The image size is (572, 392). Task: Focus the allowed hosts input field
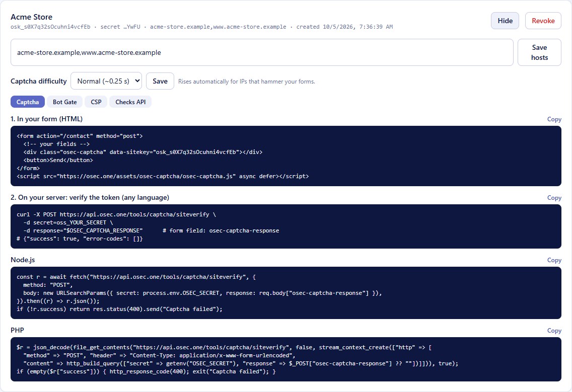pyautogui.click(x=262, y=52)
